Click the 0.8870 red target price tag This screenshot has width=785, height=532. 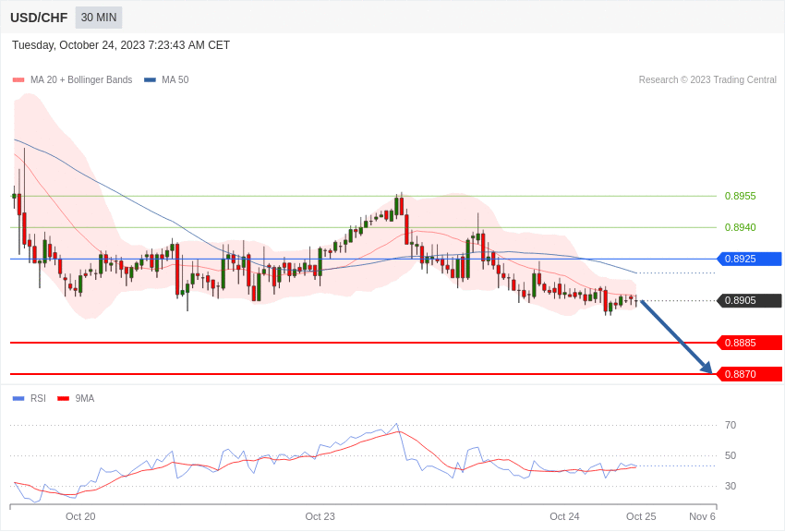(x=749, y=374)
